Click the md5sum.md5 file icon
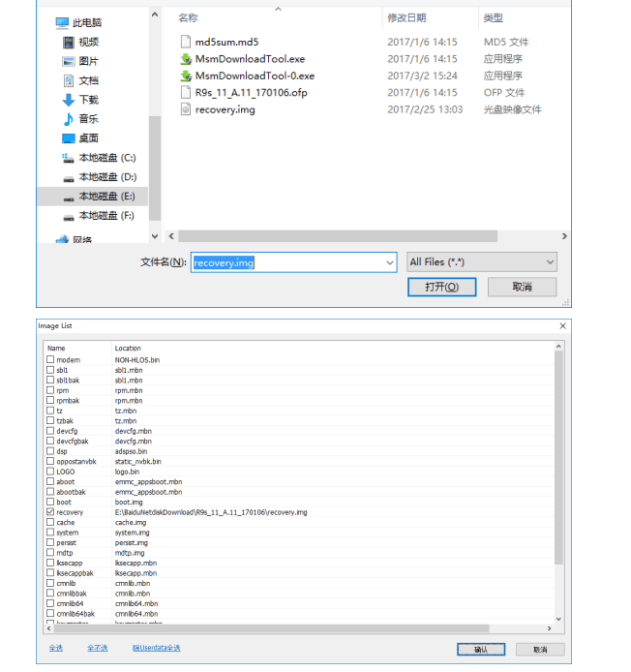Image resolution: width=631 pixels, height=672 pixels. [187, 42]
